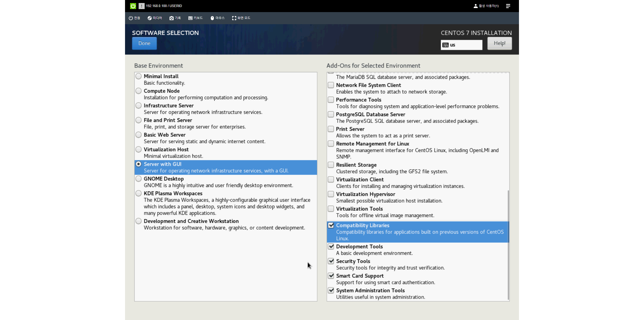Uncheck the Development Tools checkbox
Image resolution: width=644 pixels, height=320 pixels.
[331, 246]
